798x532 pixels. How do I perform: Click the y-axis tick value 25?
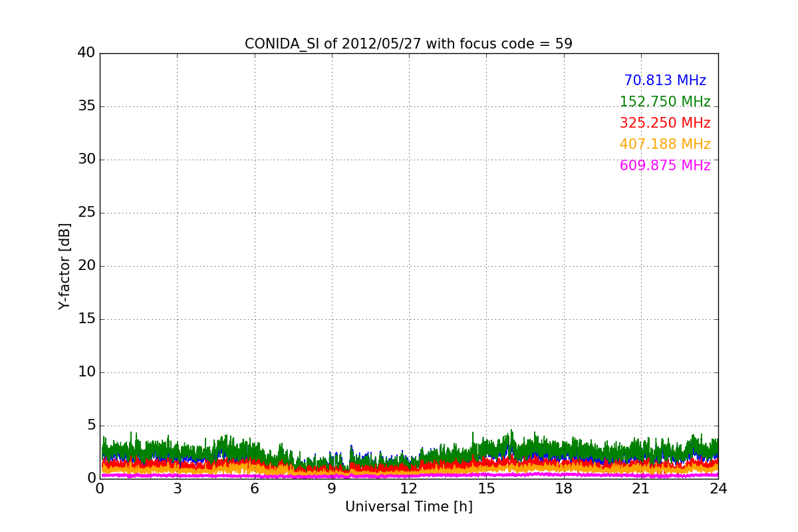[86, 213]
